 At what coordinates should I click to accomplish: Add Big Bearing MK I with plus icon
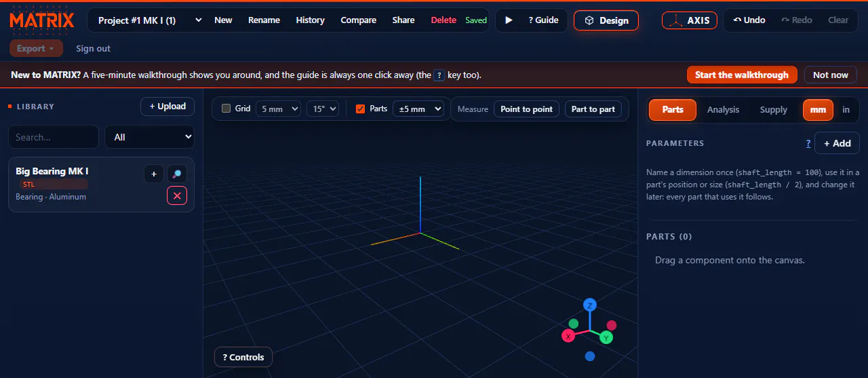pos(154,174)
